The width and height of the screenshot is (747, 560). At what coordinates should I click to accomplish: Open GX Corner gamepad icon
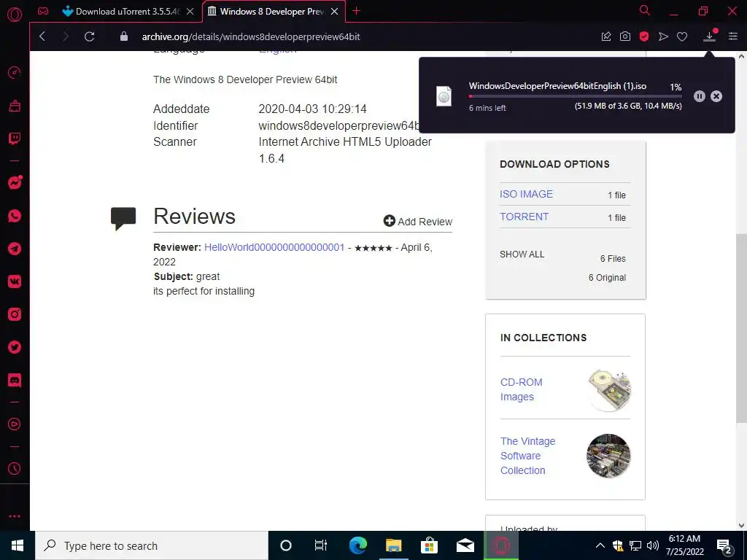coord(43,11)
